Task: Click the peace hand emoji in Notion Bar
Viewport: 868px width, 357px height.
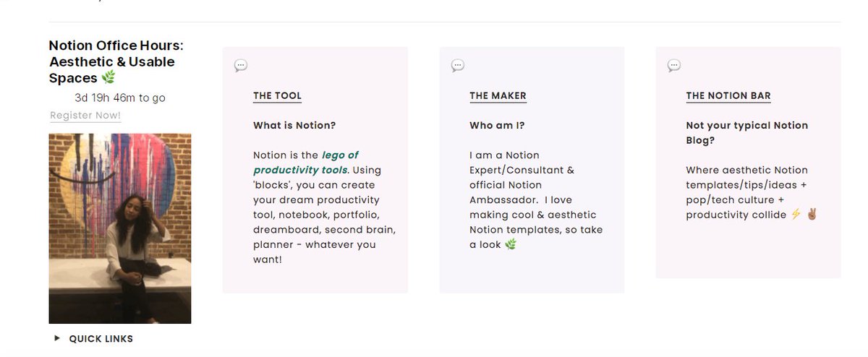Action: pyautogui.click(x=810, y=215)
